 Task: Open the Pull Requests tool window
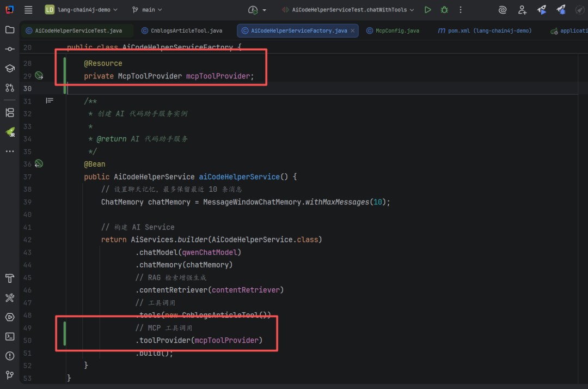10,88
